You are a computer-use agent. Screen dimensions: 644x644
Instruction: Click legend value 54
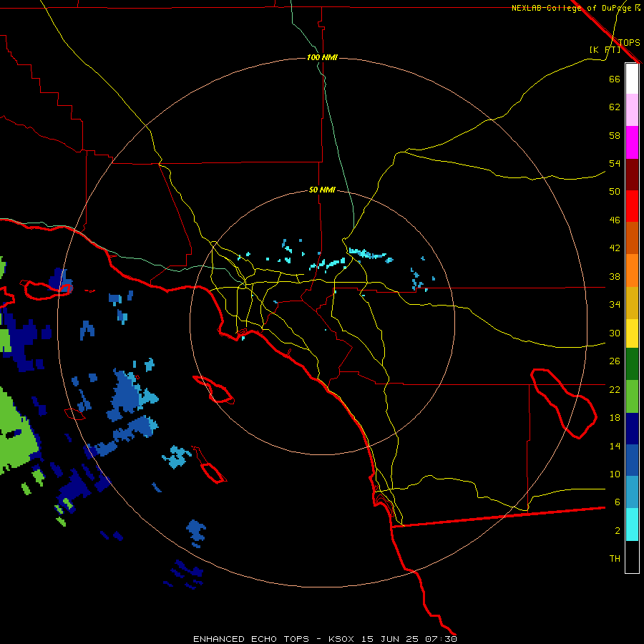[x=615, y=163]
